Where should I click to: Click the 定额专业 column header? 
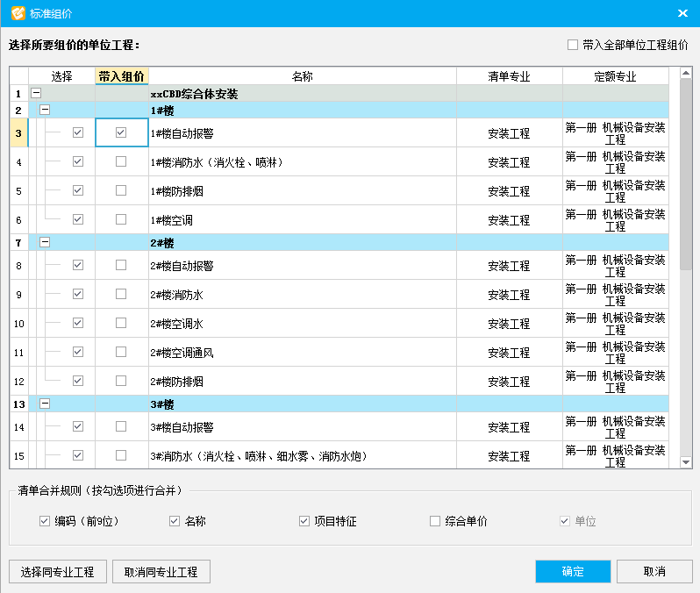[x=615, y=76]
